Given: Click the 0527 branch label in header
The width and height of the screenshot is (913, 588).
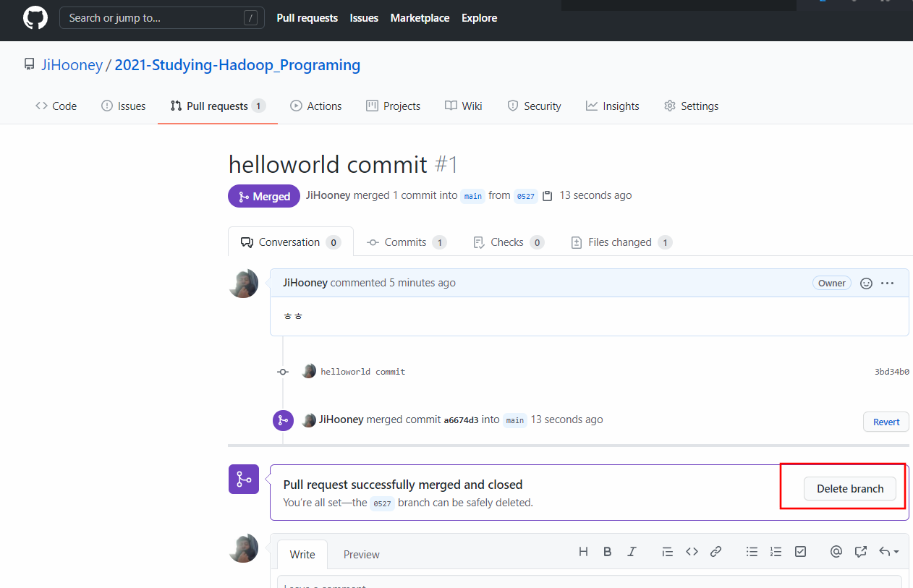Looking at the screenshot, I should (525, 196).
